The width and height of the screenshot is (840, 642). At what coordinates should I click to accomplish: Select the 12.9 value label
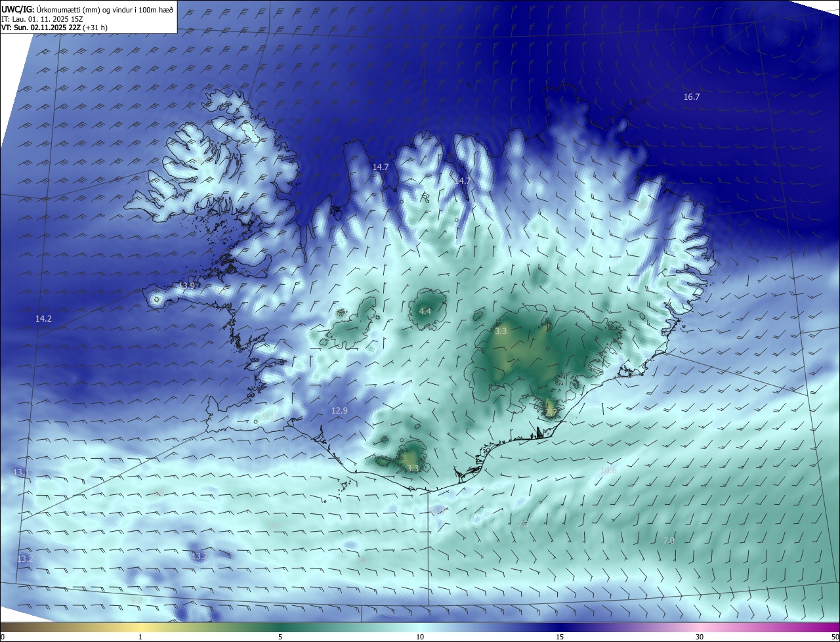pyautogui.click(x=339, y=410)
